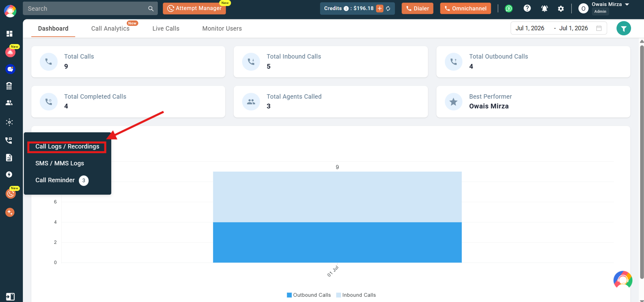The width and height of the screenshot is (644, 302).
Task: Click the sidebar expand arrow at bottom
Action: pyautogui.click(x=10, y=297)
